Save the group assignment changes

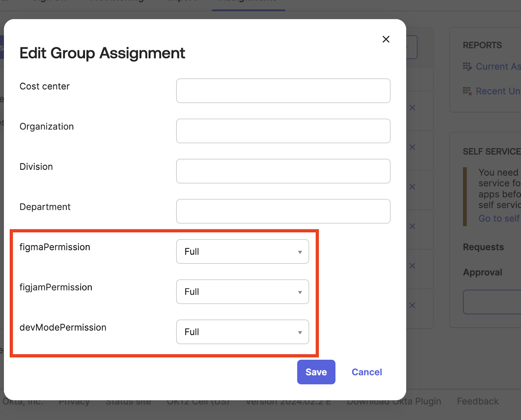316,372
